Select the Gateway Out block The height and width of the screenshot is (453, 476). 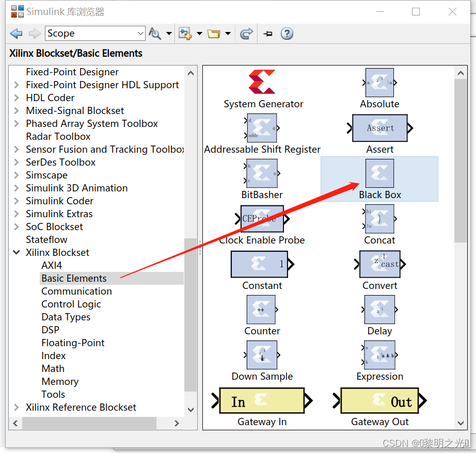(x=380, y=400)
